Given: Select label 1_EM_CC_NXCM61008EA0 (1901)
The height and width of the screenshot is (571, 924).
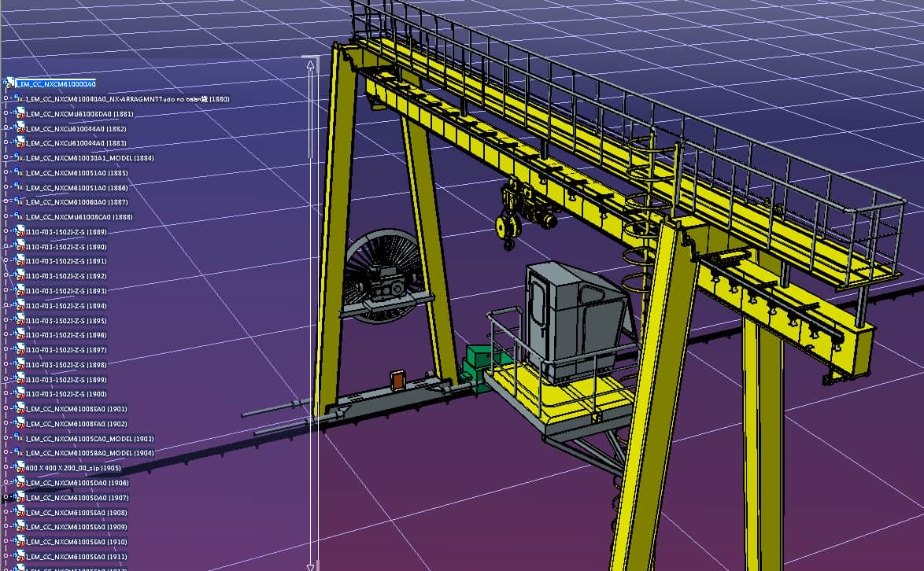Looking at the screenshot, I should pos(76,409).
